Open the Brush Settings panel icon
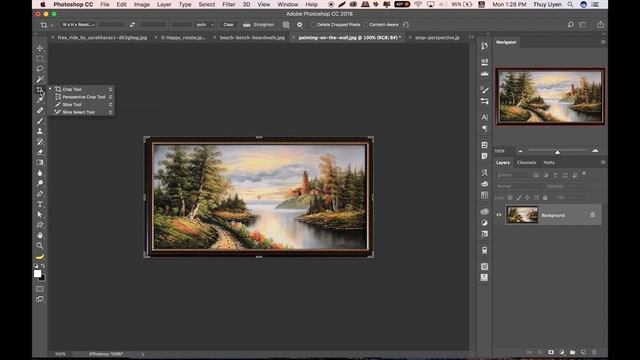This screenshot has width=640, height=360. (x=484, y=90)
